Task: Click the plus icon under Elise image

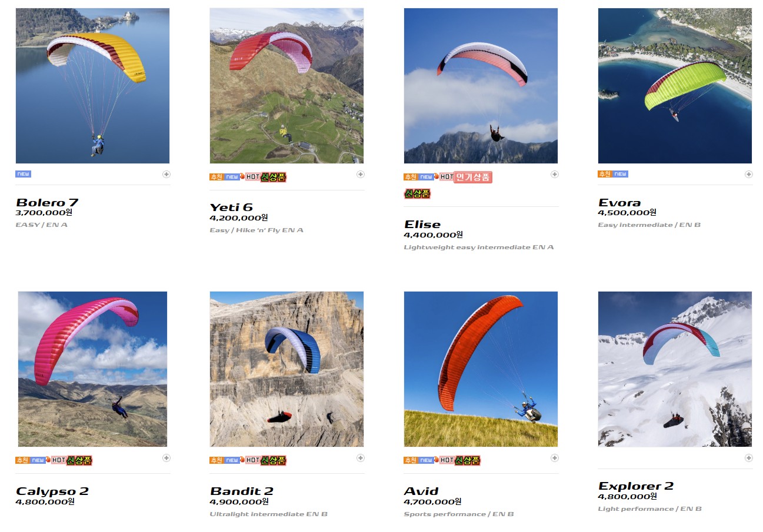Action: 555,174
